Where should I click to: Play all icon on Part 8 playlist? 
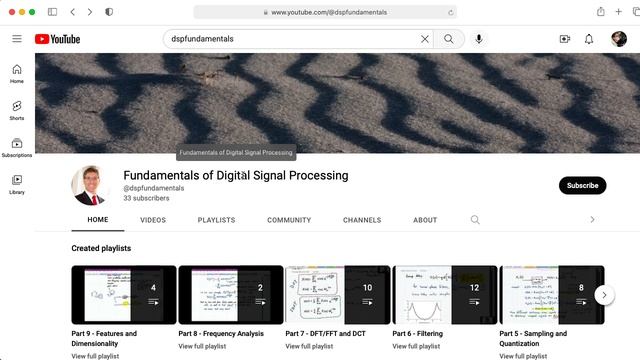pyautogui.click(x=260, y=302)
